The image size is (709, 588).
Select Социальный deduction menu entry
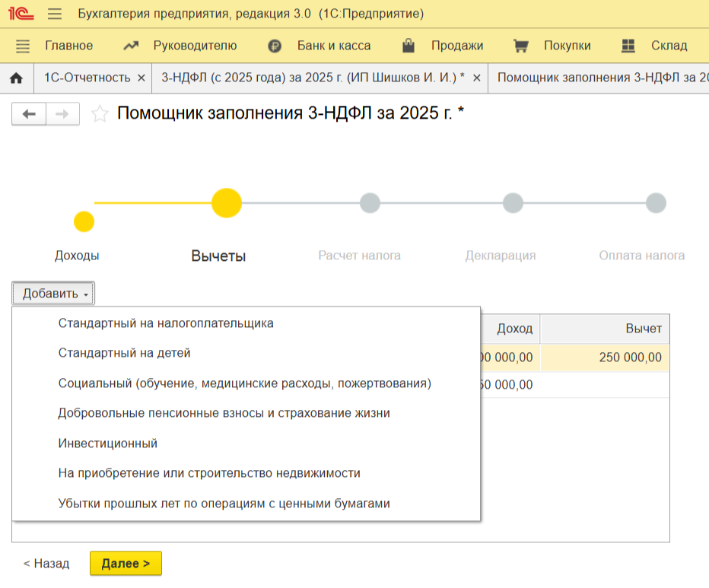click(244, 383)
